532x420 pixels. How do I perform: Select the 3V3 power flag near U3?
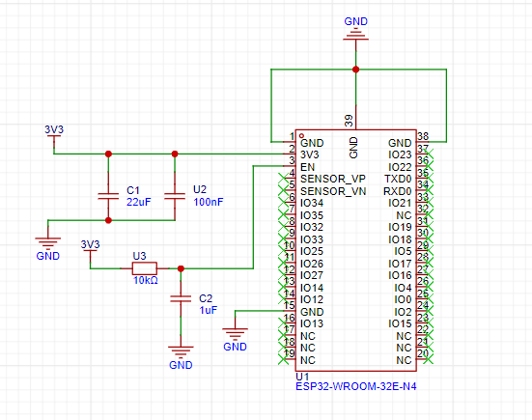90,248
